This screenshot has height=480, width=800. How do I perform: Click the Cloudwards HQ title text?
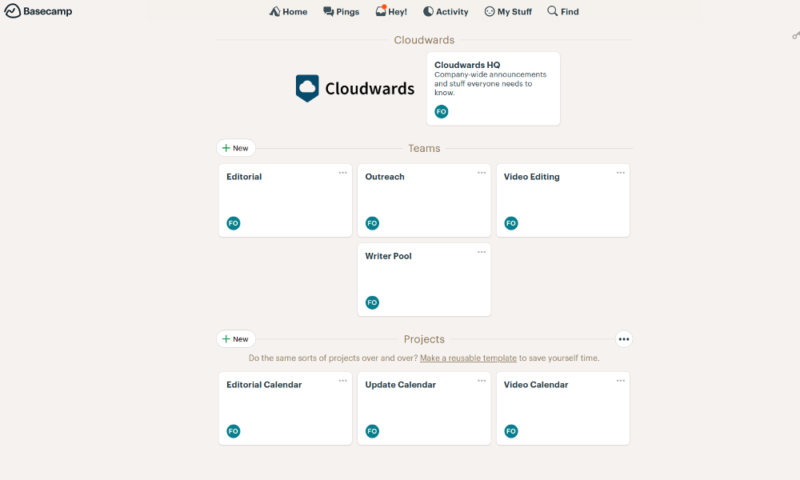[467, 65]
